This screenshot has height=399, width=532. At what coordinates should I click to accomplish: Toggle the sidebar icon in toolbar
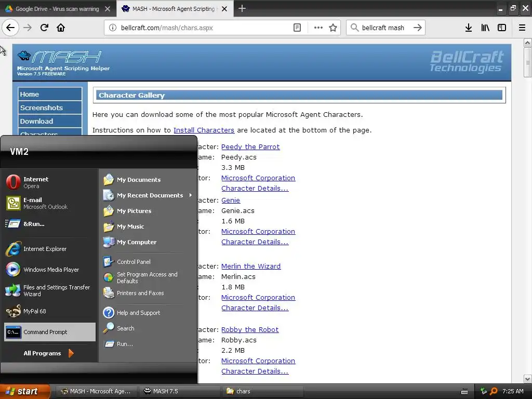coord(502,28)
